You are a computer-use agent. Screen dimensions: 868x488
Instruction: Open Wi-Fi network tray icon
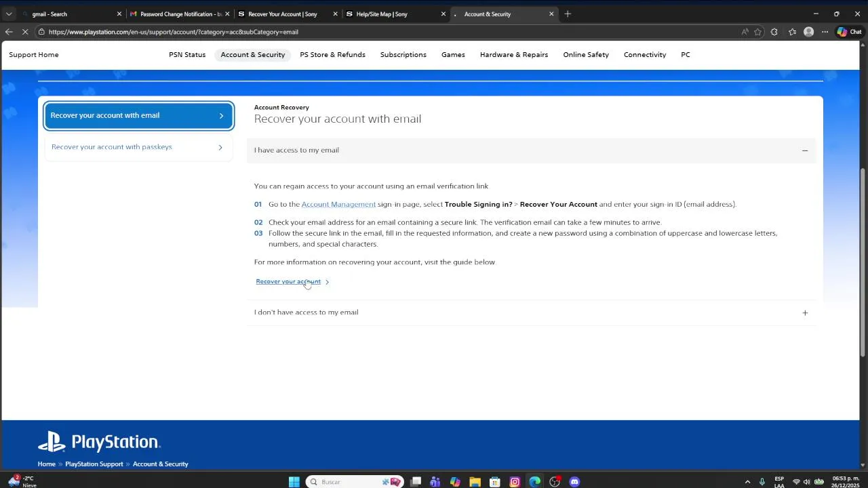pyautogui.click(x=796, y=482)
